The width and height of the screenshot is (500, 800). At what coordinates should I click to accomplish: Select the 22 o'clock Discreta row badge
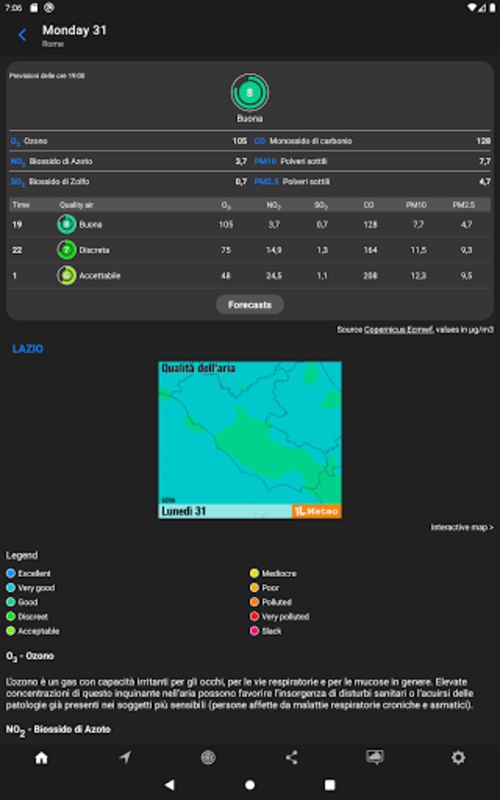point(66,250)
